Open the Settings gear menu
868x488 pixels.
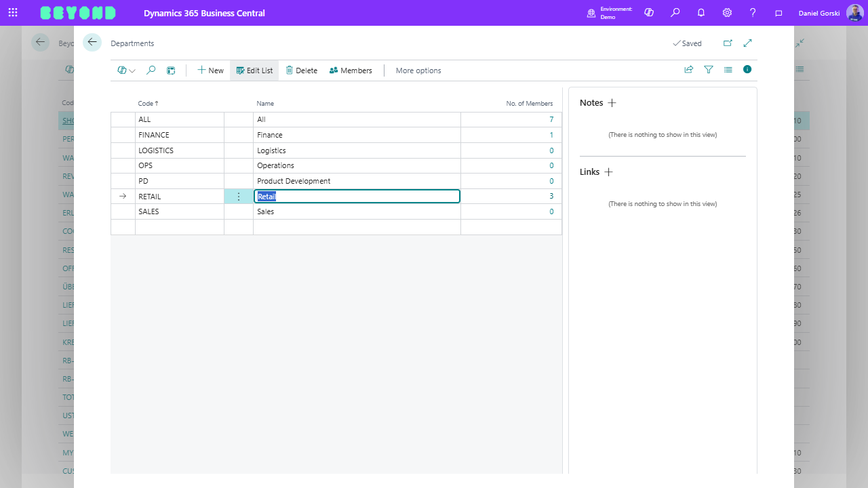point(727,13)
